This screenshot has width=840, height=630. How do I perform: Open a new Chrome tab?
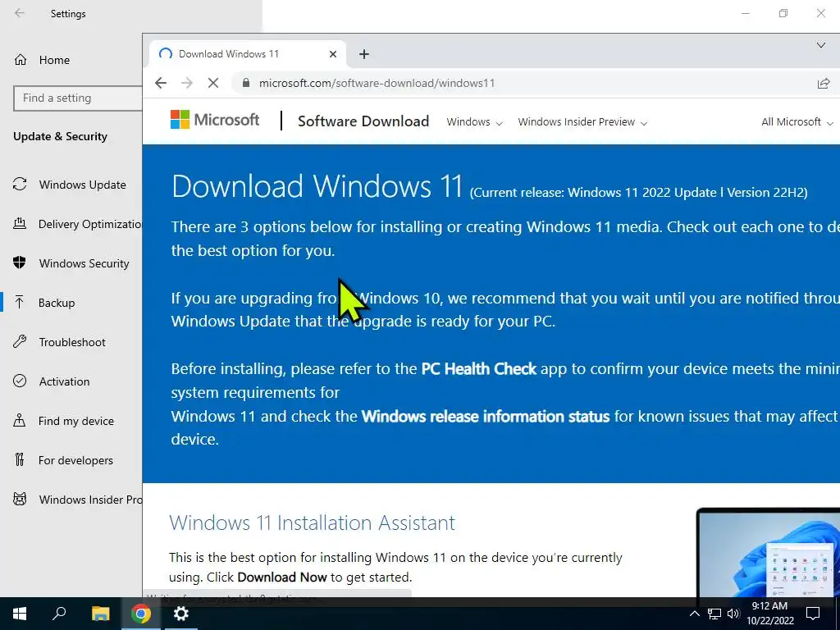tap(364, 54)
